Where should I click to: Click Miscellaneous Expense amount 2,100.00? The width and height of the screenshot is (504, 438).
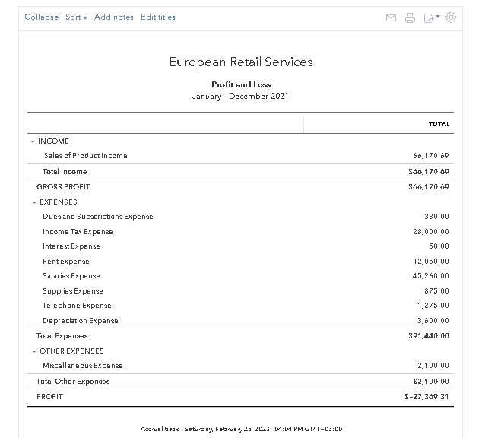(433, 366)
